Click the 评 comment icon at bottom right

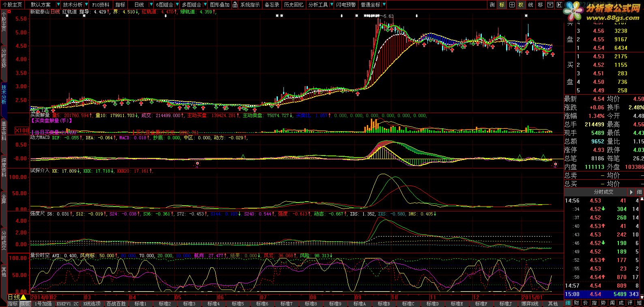tap(630, 303)
